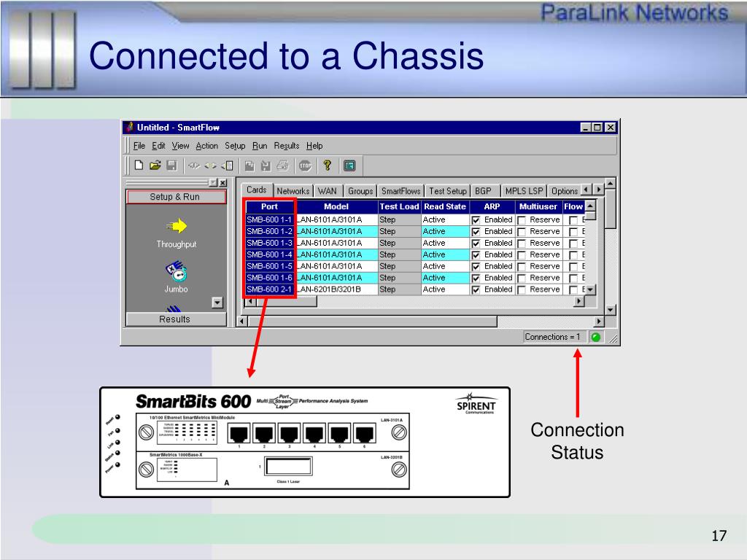The image size is (747, 560).
Task: Click the Setup & Run panel button
Action: pyautogui.click(x=175, y=197)
